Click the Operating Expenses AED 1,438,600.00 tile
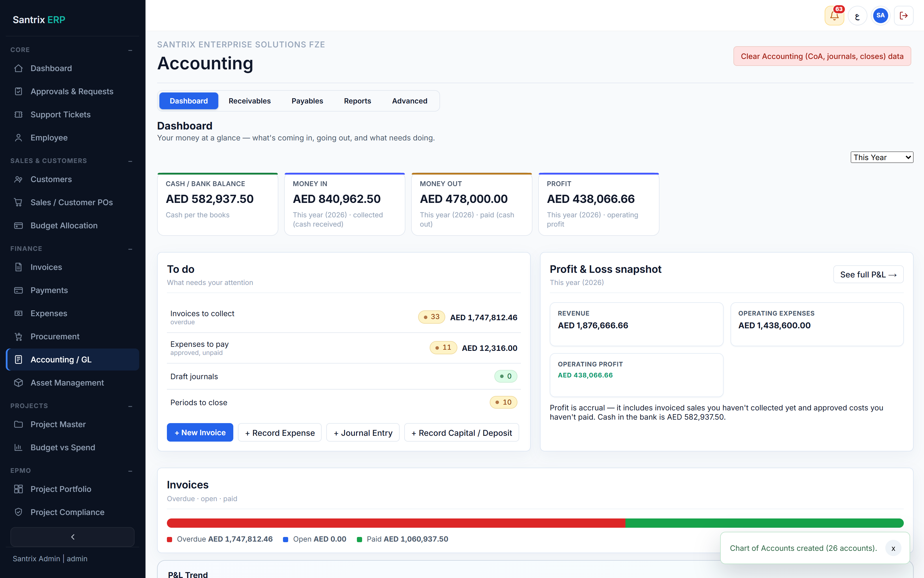 817,324
